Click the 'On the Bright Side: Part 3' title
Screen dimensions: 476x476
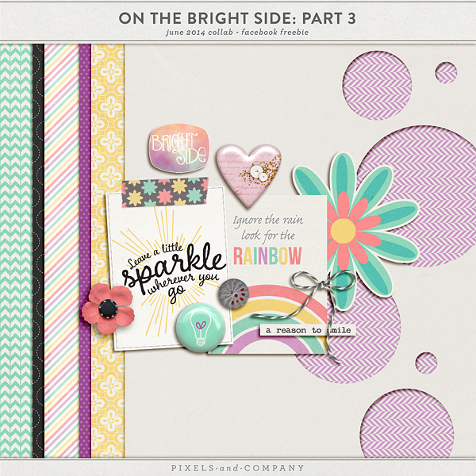(x=237, y=17)
